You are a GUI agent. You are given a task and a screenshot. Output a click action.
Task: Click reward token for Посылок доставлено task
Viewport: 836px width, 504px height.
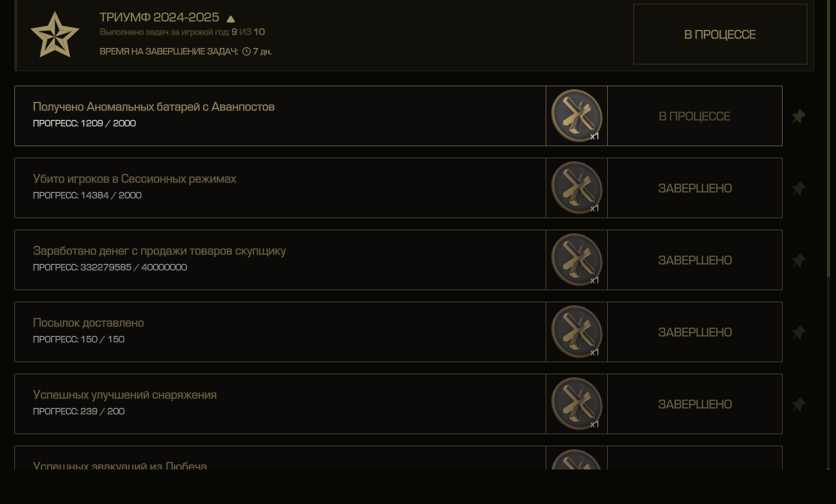[576, 331]
